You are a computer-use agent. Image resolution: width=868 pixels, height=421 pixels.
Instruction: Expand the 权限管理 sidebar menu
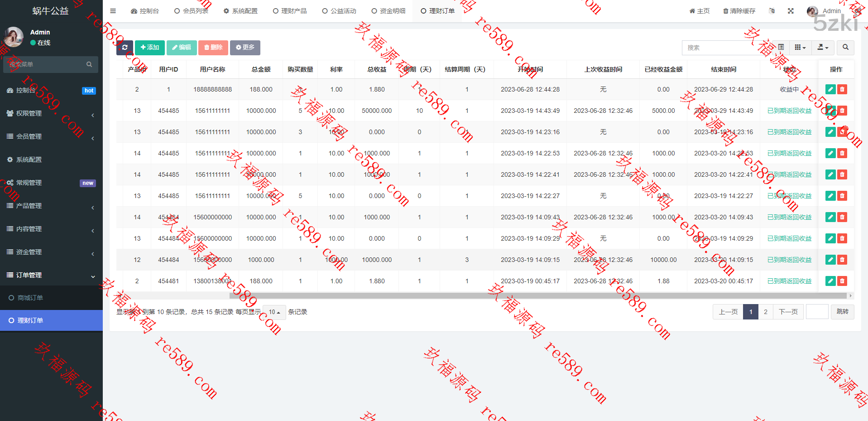(51, 113)
